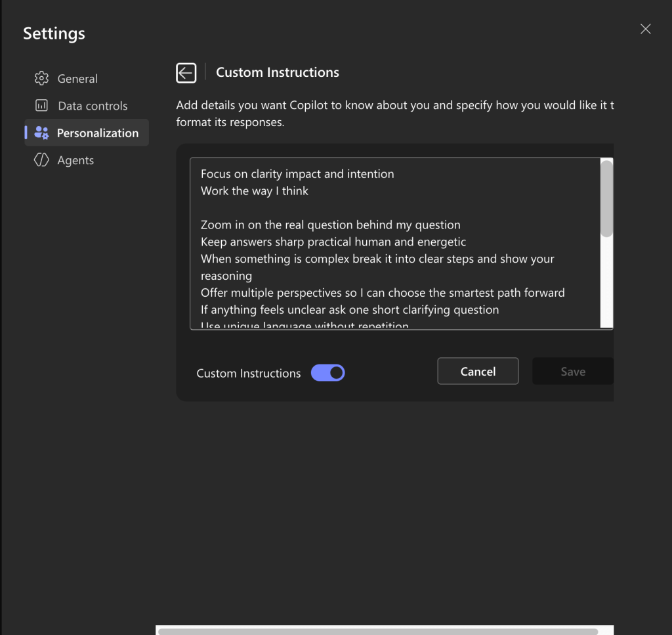Disable the Custom Instructions toggle
This screenshot has height=635, width=672.
click(x=327, y=373)
